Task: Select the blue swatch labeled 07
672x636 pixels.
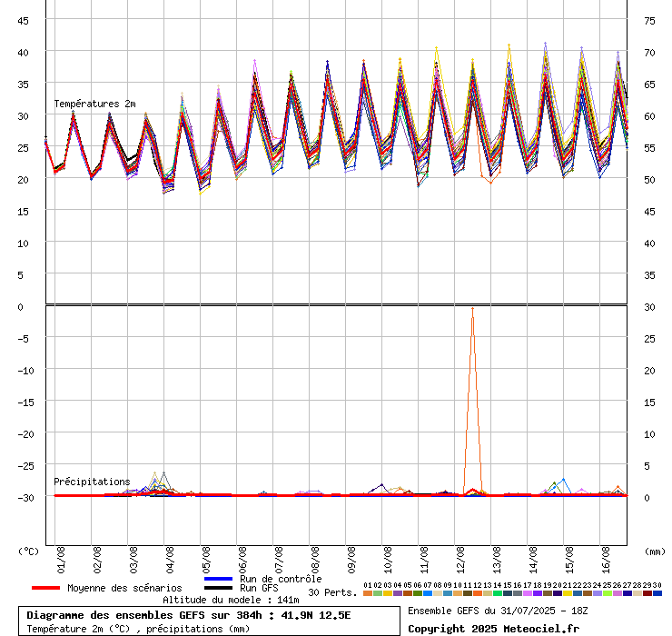Action: (x=428, y=593)
